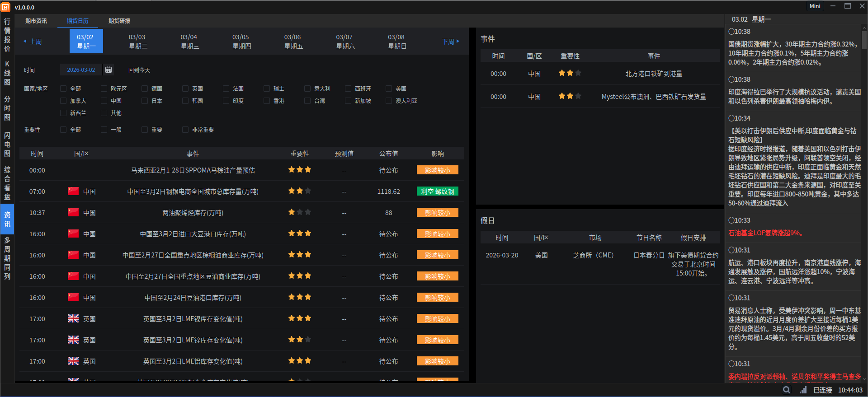Open red headline 石油基金LOF复牌涨超9%

[x=766, y=233]
